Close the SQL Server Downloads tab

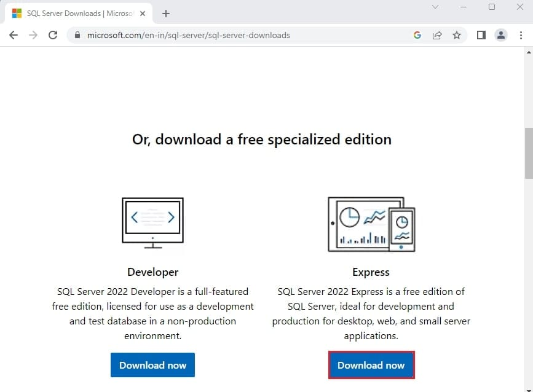[143, 14]
